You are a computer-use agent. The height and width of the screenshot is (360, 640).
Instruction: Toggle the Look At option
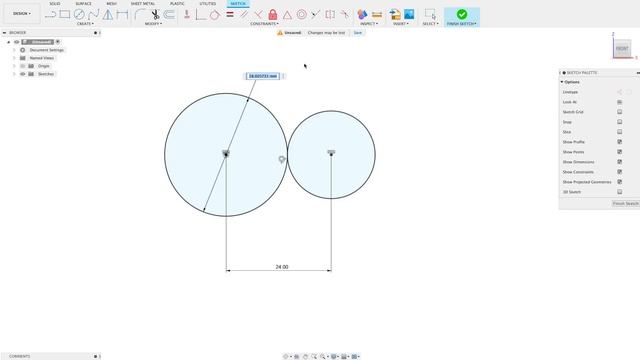620,102
